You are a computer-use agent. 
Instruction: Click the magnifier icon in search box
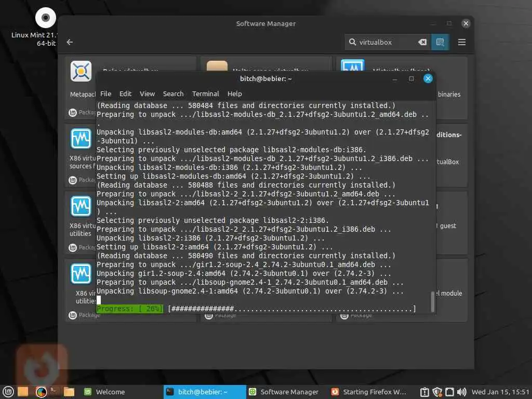point(353,42)
